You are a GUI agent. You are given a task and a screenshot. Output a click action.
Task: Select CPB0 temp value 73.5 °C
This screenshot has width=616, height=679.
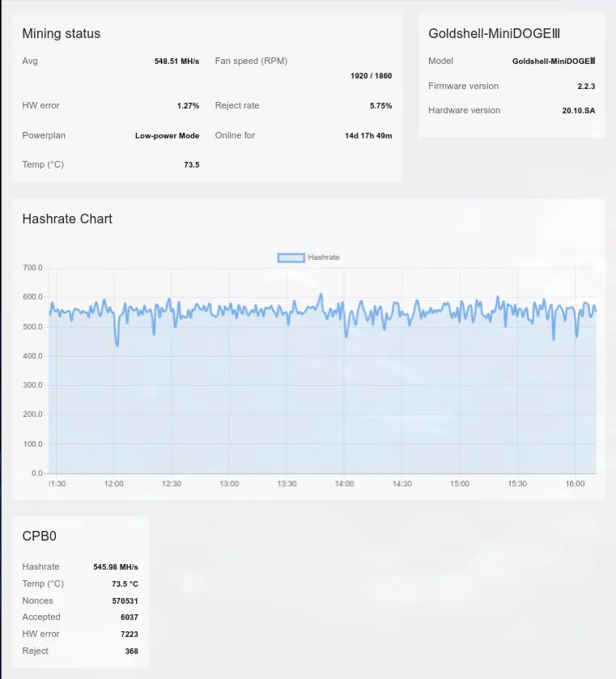point(125,584)
